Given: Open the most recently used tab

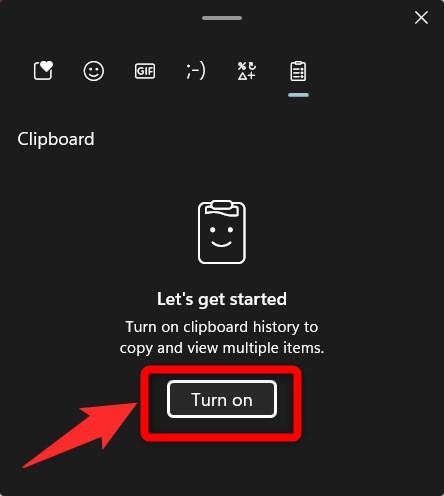Looking at the screenshot, I should pyautogui.click(x=43, y=71).
